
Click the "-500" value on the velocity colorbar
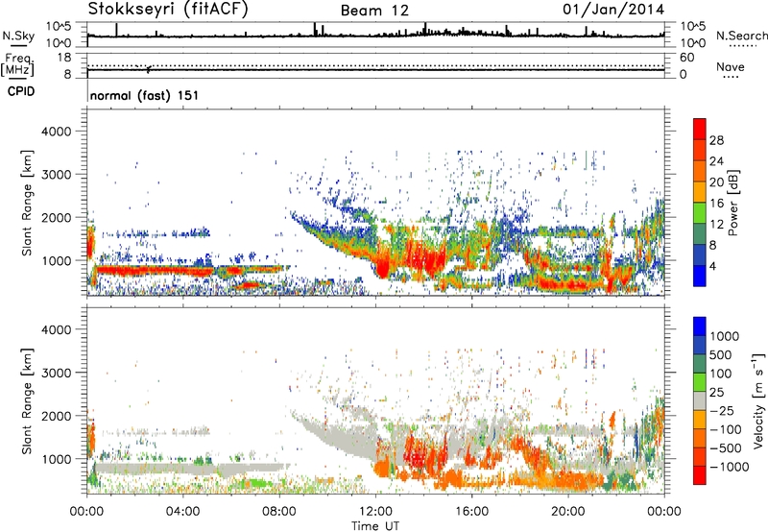coord(726,448)
